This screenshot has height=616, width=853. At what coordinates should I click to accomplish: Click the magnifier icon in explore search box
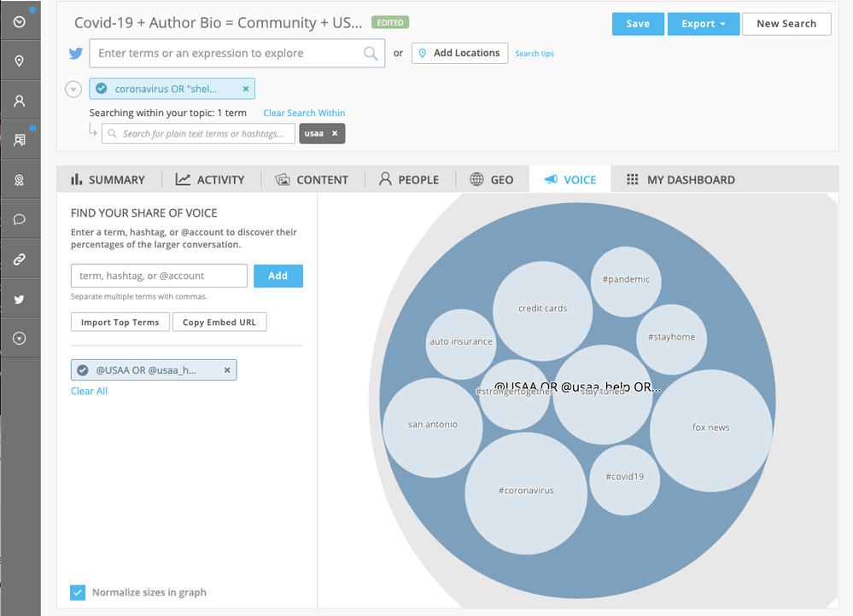pos(371,54)
